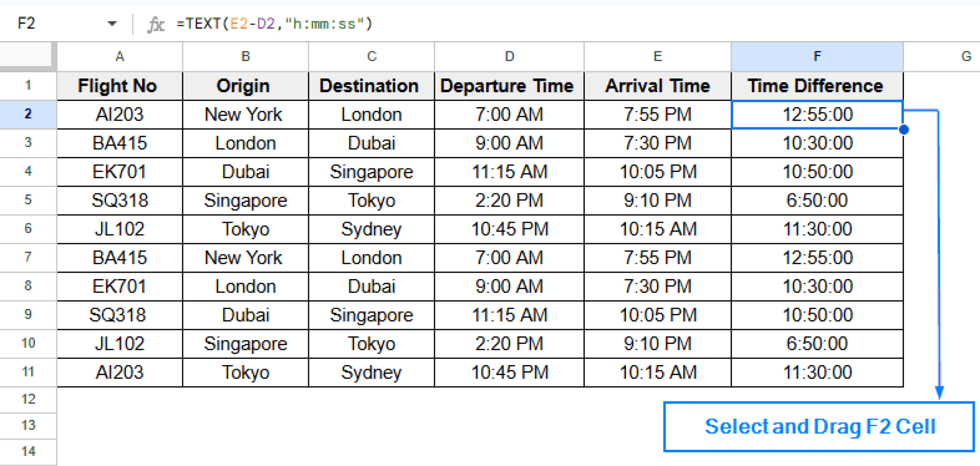Screen dimensions: 980x466
Task: Select the Time Difference header cell
Action: [x=816, y=86]
